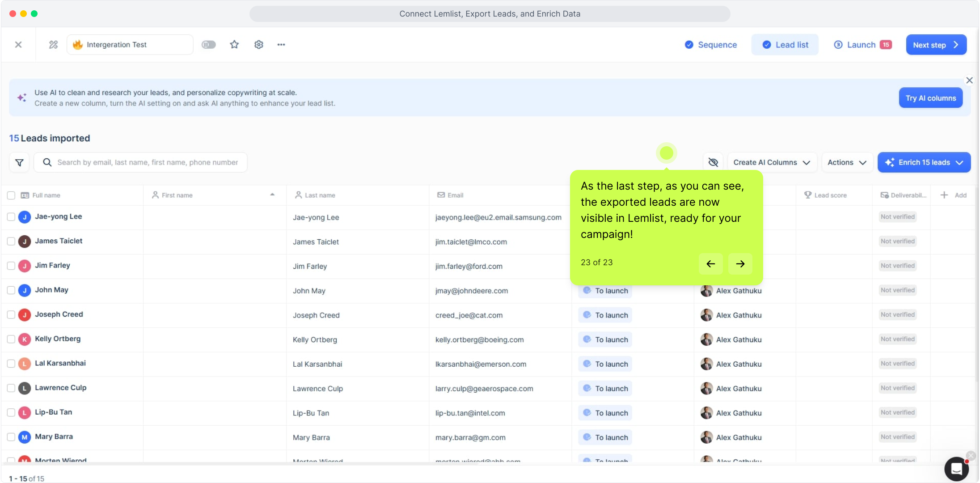Screen dimensions: 980x483
Task: Click email lip-bu.tan@intel.com
Action: 470,413
